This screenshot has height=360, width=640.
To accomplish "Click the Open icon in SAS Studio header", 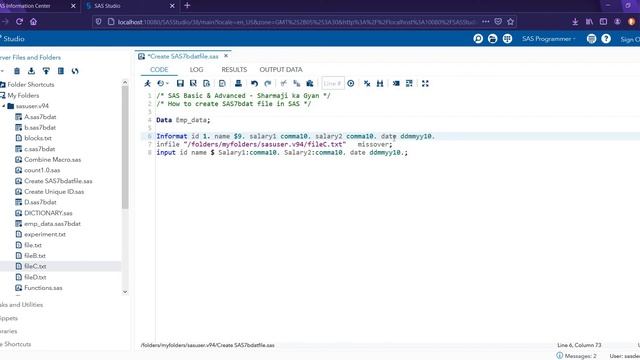I will click(493, 39).
